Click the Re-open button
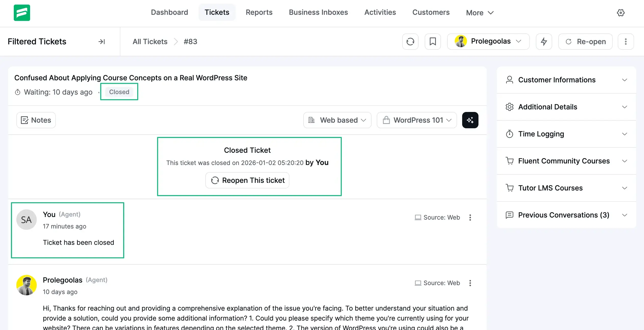This screenshot has width=644, height=330. pyautogui.click(x=585, y=41)
